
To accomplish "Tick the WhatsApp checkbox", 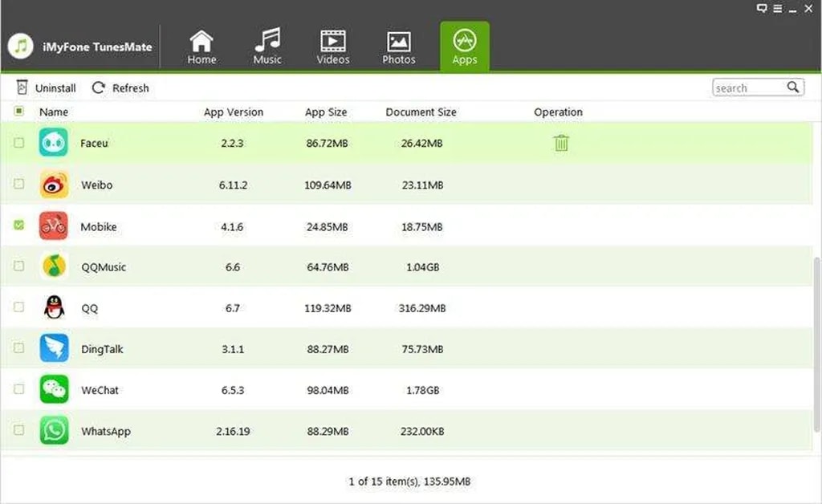I will [x=19, y=431].
